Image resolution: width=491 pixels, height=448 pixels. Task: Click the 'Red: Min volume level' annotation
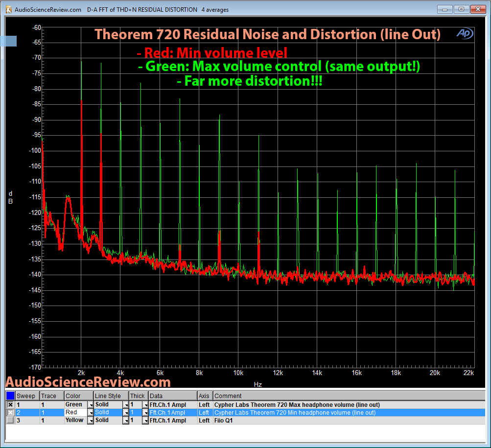(212, 53)
